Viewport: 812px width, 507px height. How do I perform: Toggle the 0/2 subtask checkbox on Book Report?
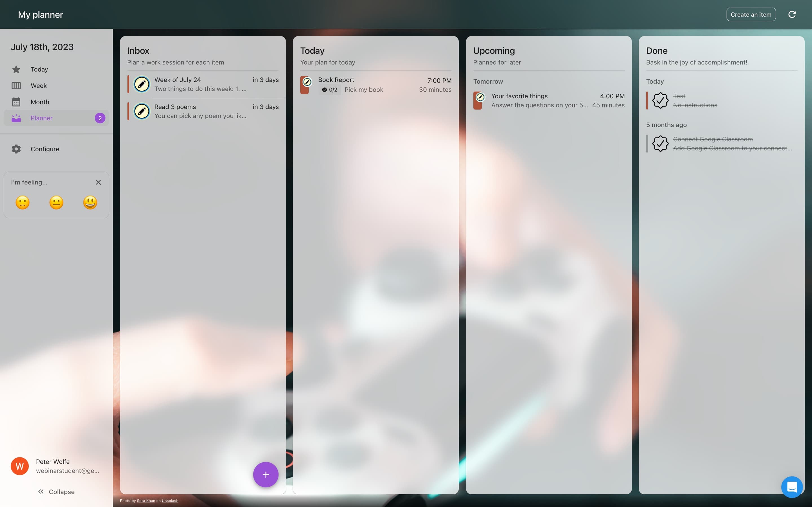(x=323, y=90)
